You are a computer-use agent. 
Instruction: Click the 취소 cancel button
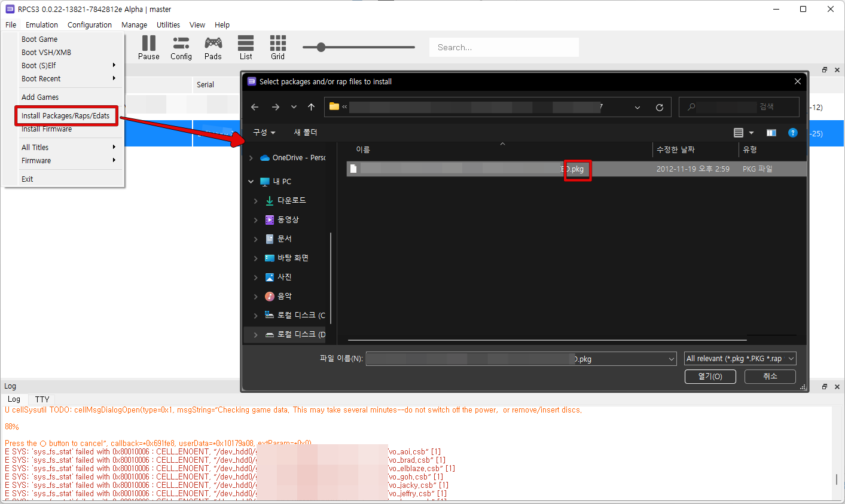pos(770,377)
